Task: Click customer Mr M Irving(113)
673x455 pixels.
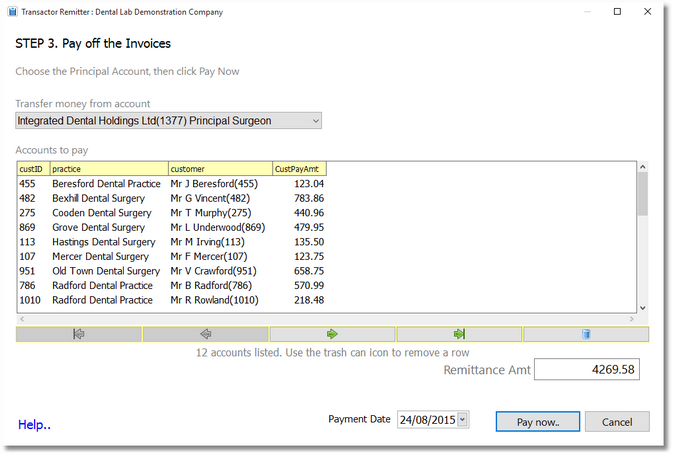Action: coord(207,242)
